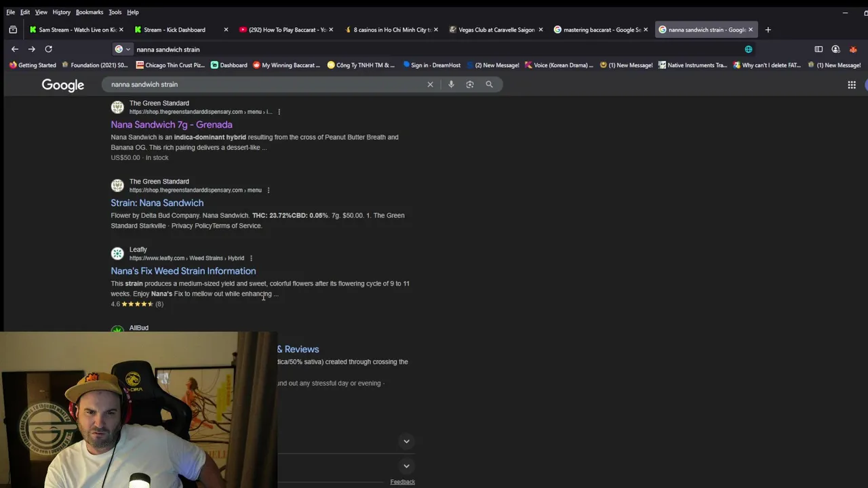This screenshot has width=868, height=488.
Task: Click the Feedback link
Action: (402, 482)
